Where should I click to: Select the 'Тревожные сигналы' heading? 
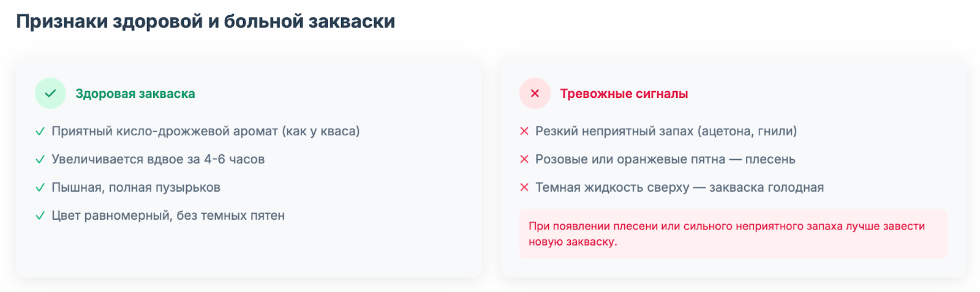coord(624,94)
